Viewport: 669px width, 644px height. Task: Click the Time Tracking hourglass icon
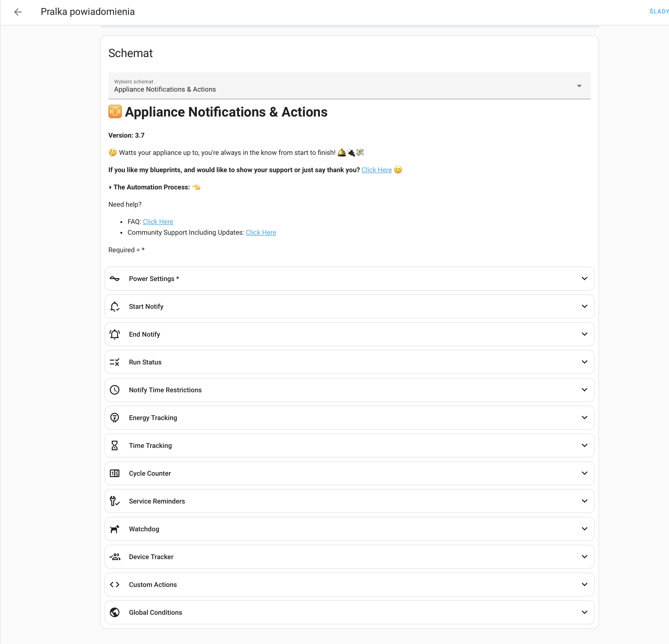point(115,445)
